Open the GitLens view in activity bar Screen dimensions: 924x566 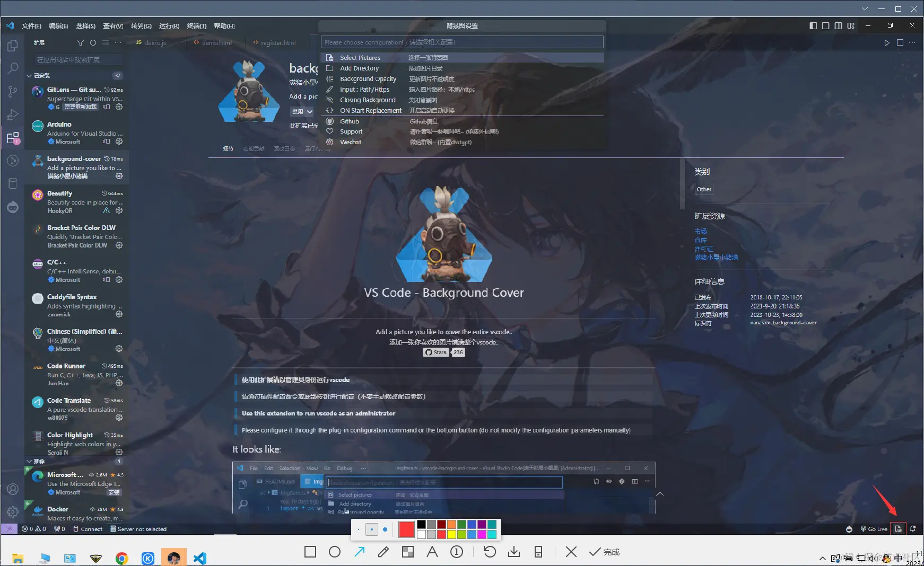click(x=13, y=161)
